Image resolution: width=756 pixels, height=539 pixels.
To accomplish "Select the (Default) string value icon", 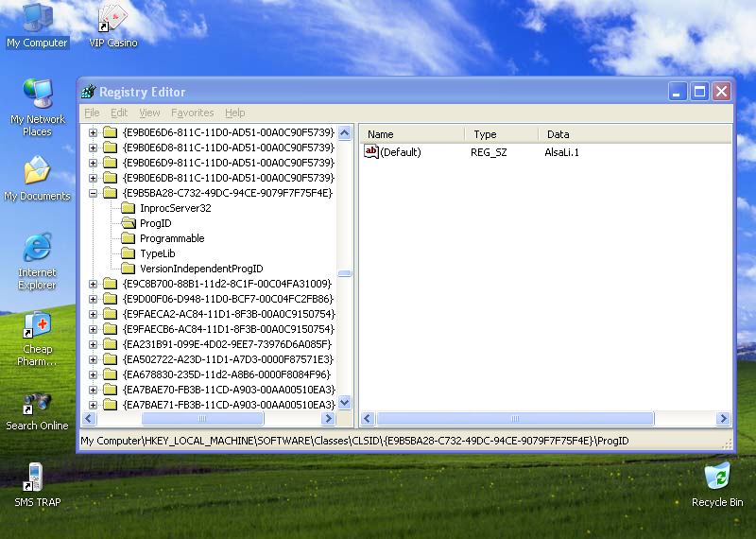I will [x=370, y=152].
